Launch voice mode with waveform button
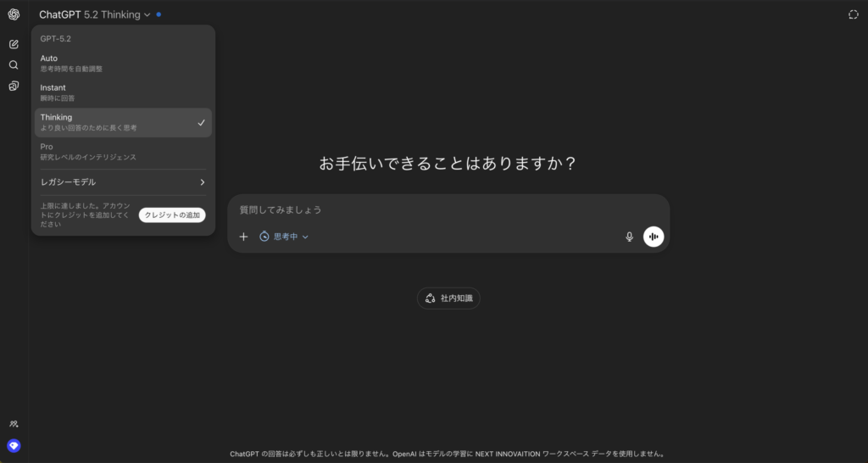Screen dimensions: 868x463 point(653,237)
